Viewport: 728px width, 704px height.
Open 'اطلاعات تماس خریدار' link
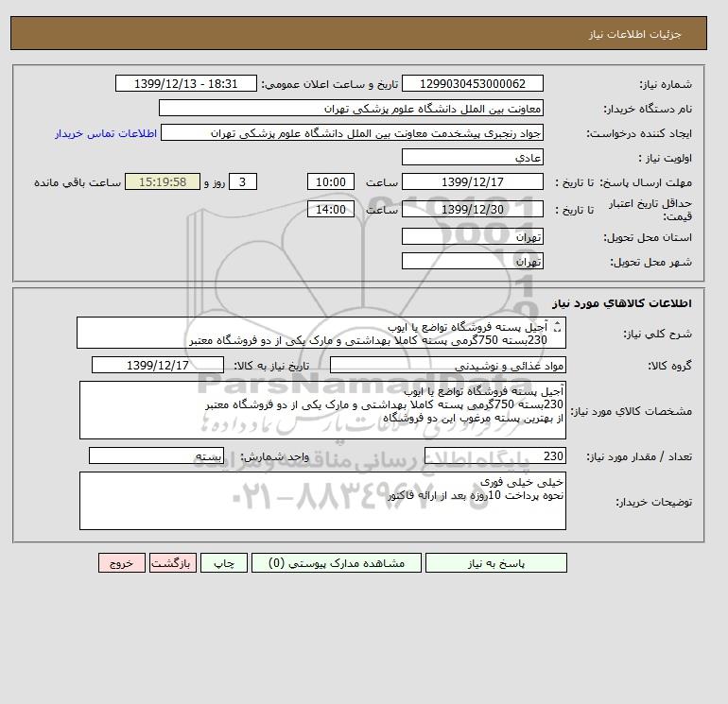tap(106, 133)
